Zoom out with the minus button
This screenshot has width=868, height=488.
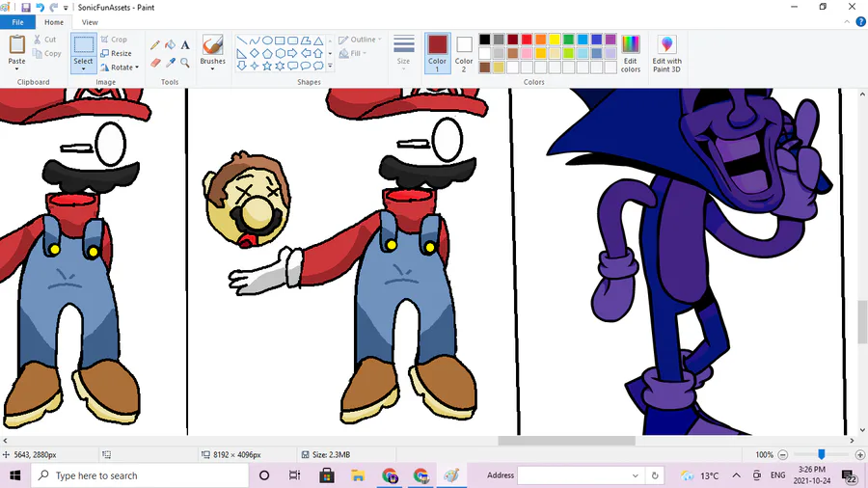[x=783, y=455]
